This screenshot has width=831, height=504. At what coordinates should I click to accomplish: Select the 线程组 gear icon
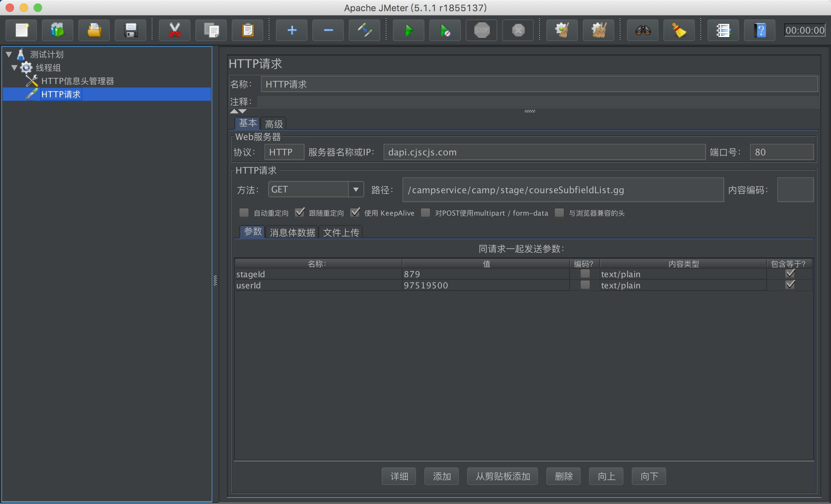pyautogui.click(x=26, y=68)
